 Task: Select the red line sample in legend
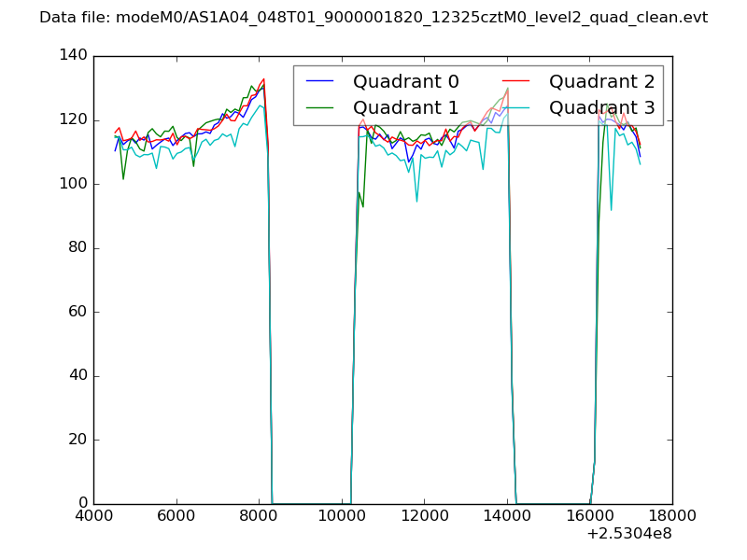(x=515, y=82)
